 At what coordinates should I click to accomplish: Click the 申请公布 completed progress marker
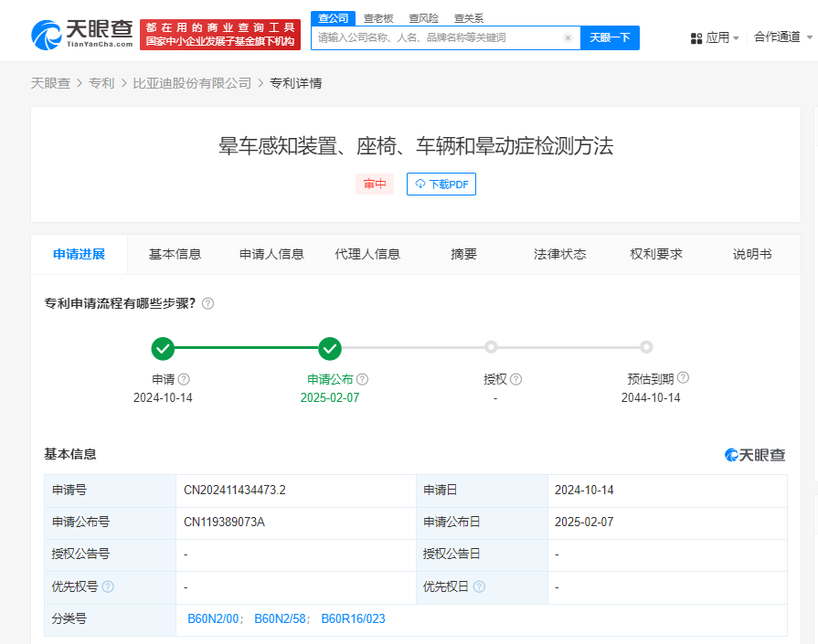click(330, 347)
